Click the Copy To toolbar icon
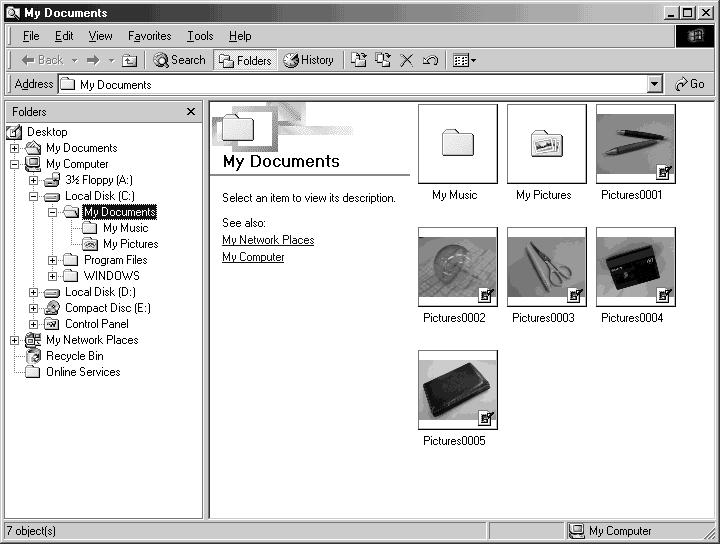Screen dimensions: 720x544 pyautogui.click(x=382, y=60)
